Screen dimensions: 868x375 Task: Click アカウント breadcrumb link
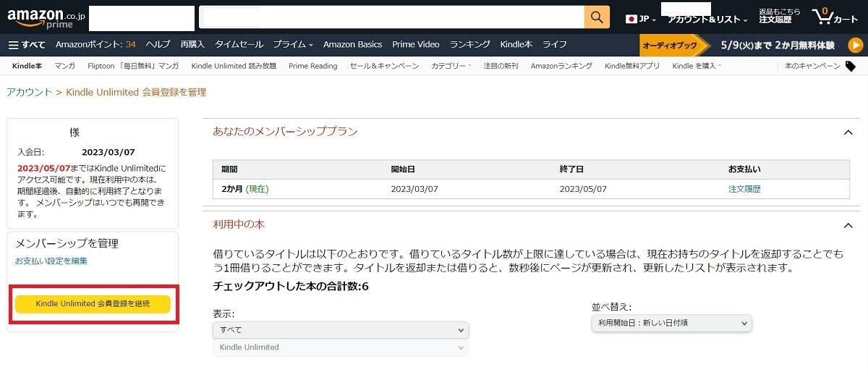point(30,92)
